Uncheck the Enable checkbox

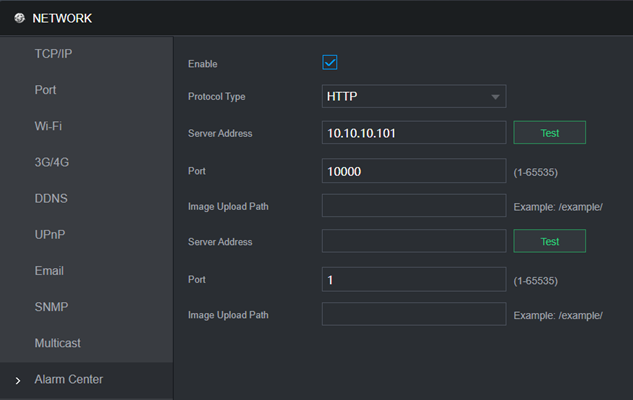tap(330, 62)
